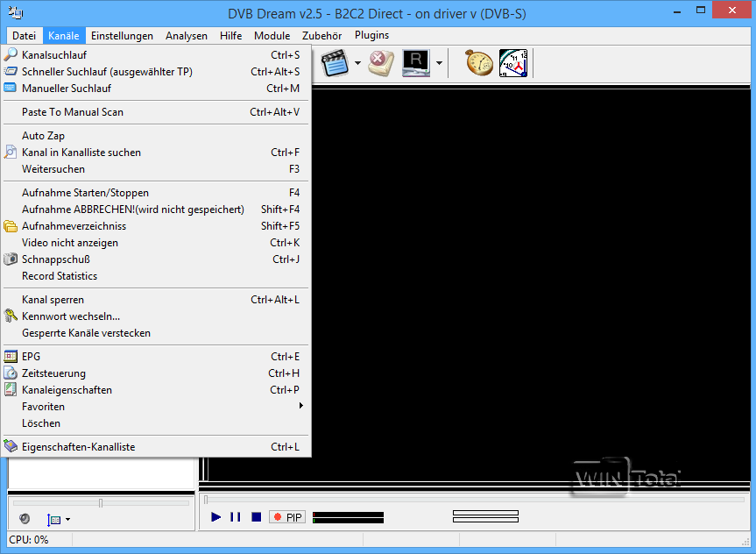Open the Zubehör menu
Screen dimensions: 756x554
[322, 36]
